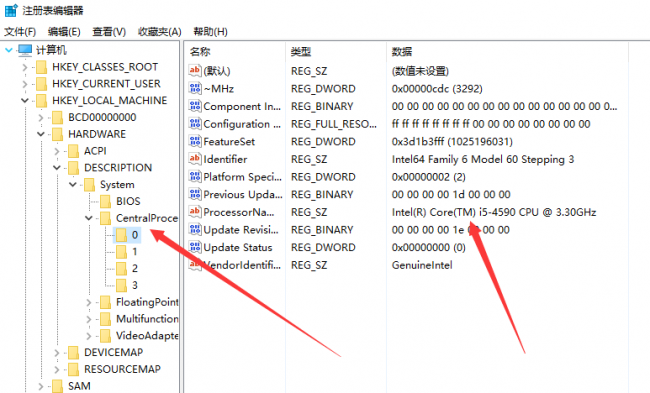Viewport: 650px width, 393px height.
Task: Collapse the HARDWARE key chevron
Action: (41, 134)
